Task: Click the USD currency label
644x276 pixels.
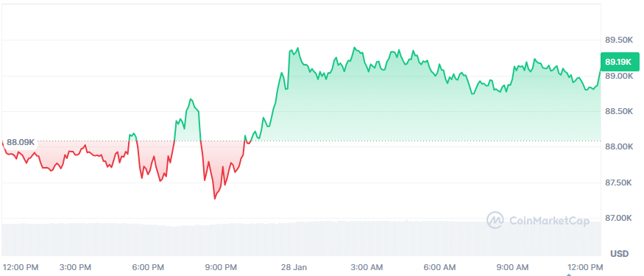Action: click(620, 254)
